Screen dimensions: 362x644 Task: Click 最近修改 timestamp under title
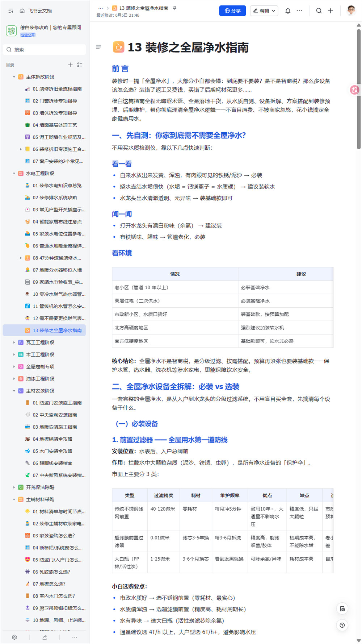118,16
